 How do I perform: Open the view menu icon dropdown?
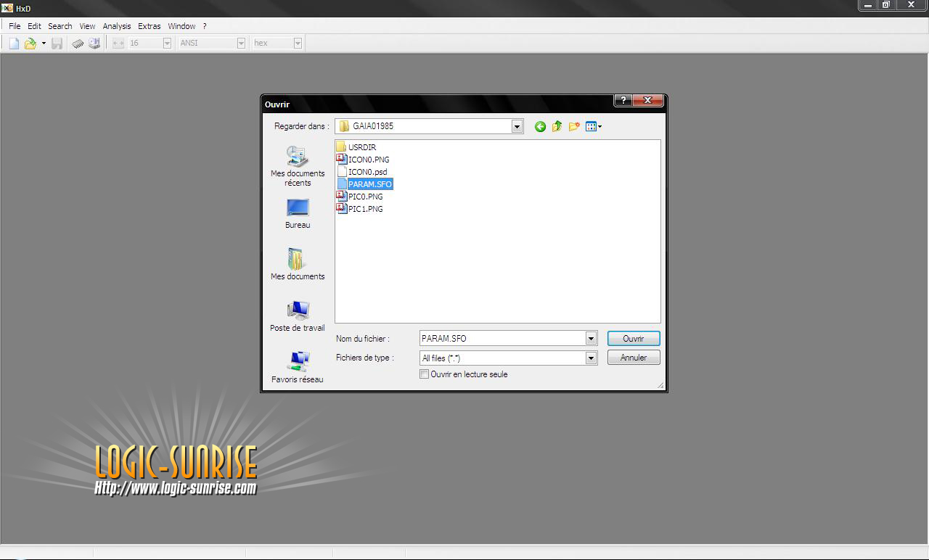[x=594, y=127]
